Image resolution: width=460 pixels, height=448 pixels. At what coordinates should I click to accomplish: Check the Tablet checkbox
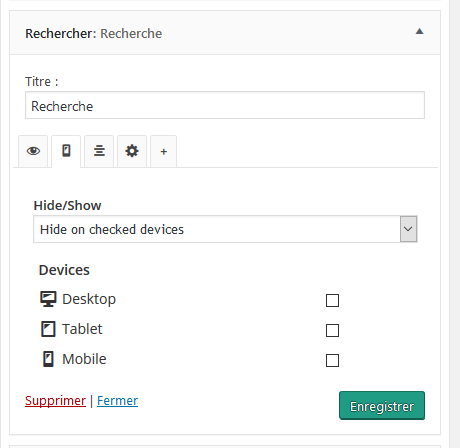[332, 330]
